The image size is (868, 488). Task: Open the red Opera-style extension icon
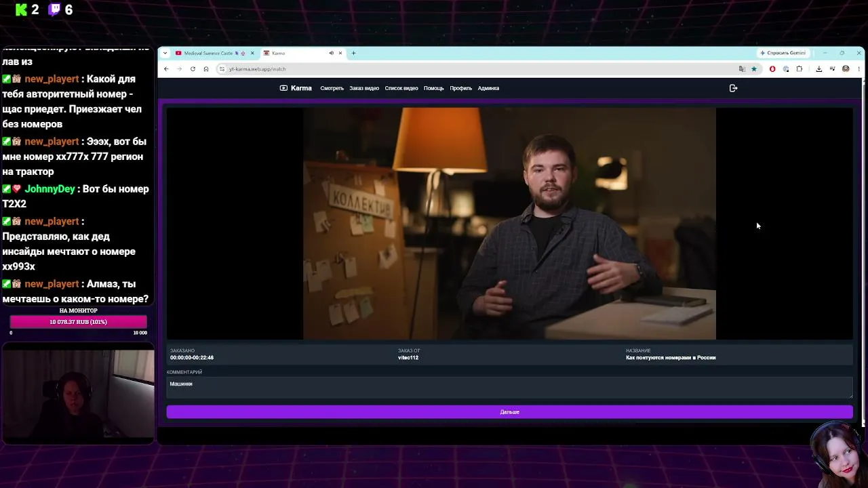point(772,69)
